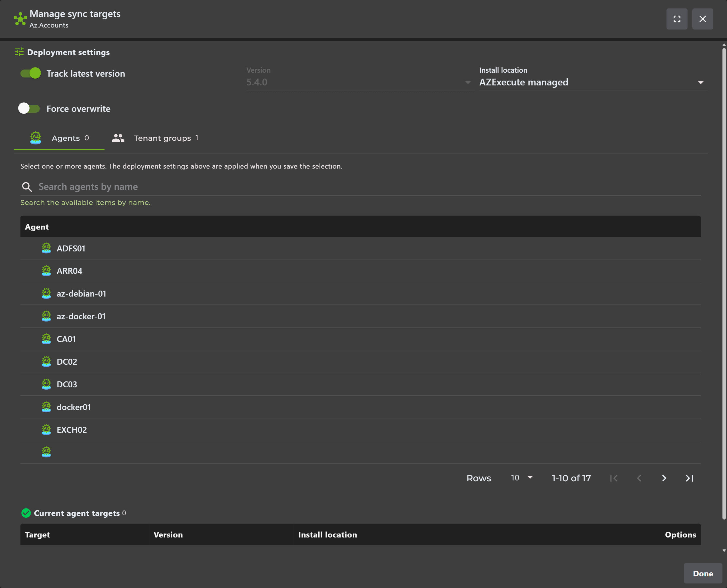Select the ADFS01 agent name
The height and width of the screenshot is (588, 727).
coord(71,248)
